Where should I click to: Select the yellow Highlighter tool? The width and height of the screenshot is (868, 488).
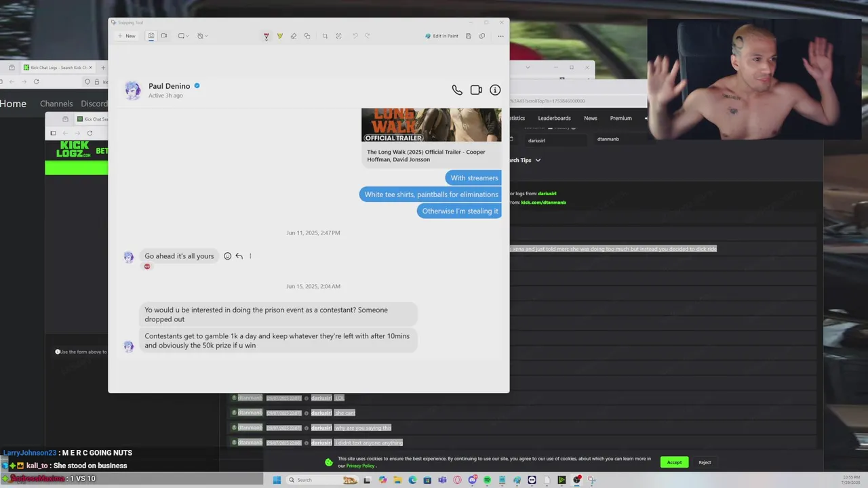tap(279, 36)
